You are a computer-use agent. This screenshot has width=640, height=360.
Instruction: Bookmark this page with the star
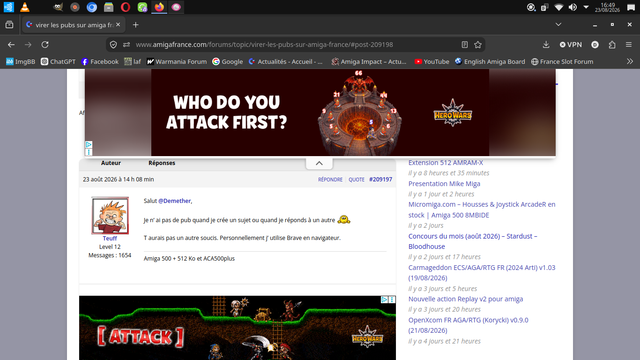click(x=478, y=44)
